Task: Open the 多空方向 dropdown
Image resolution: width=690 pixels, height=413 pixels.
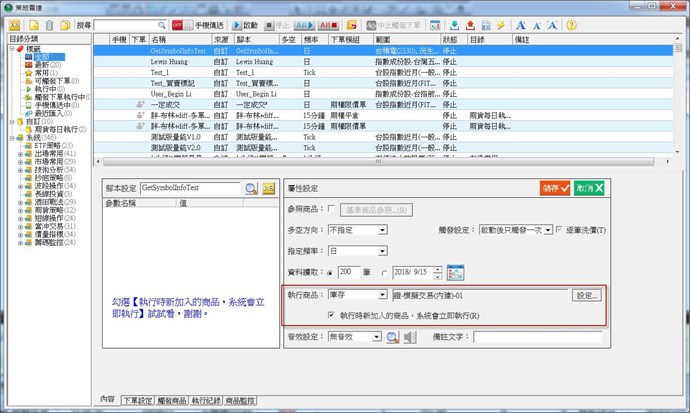Action: pyautogui.click(x=380, y=229)
